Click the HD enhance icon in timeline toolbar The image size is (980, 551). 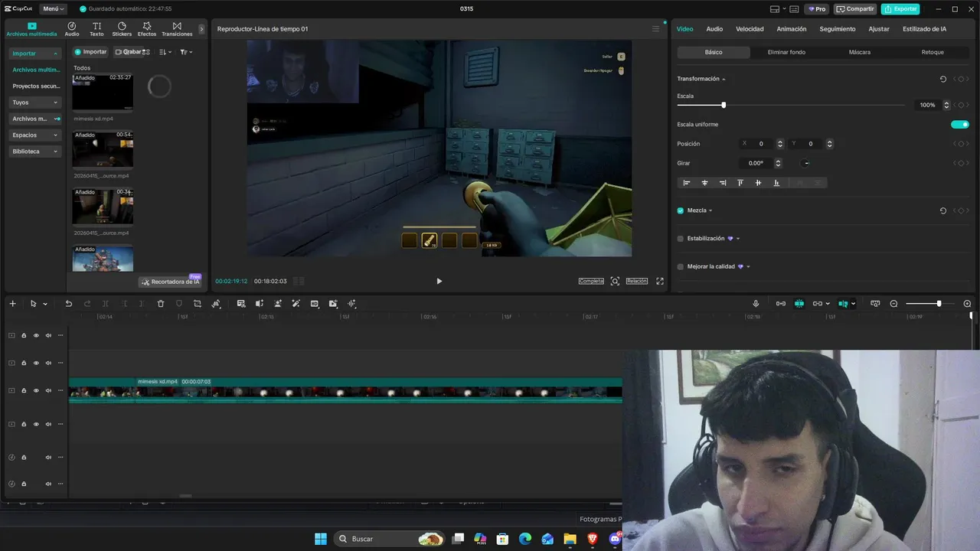point(315,304)
